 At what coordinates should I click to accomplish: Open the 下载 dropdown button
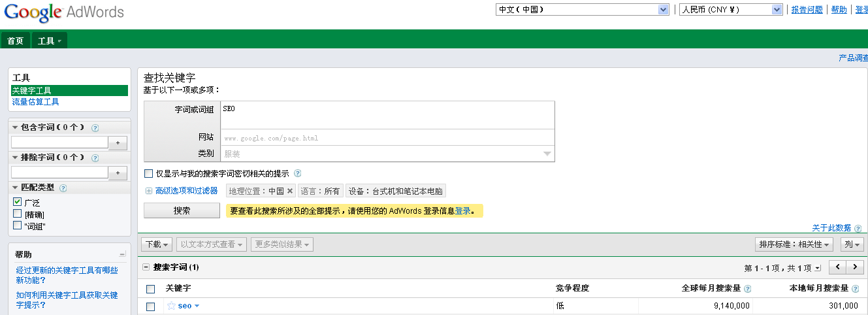pyautogui.click(x=157, y=244)
